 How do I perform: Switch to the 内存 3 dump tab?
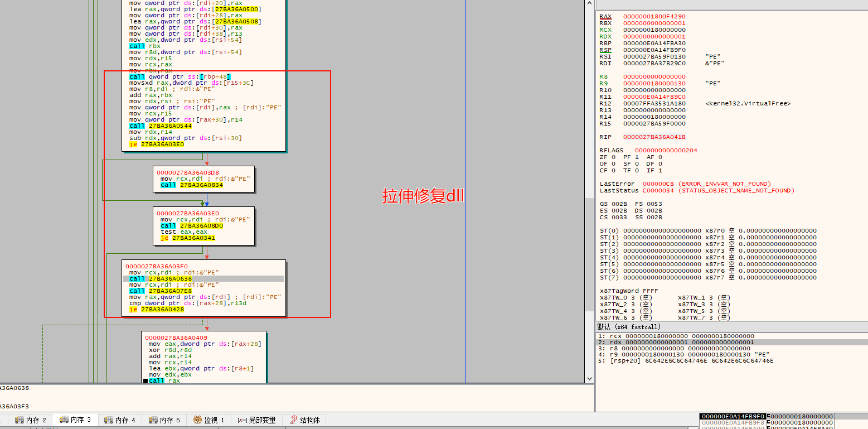[x=75, y=420]
